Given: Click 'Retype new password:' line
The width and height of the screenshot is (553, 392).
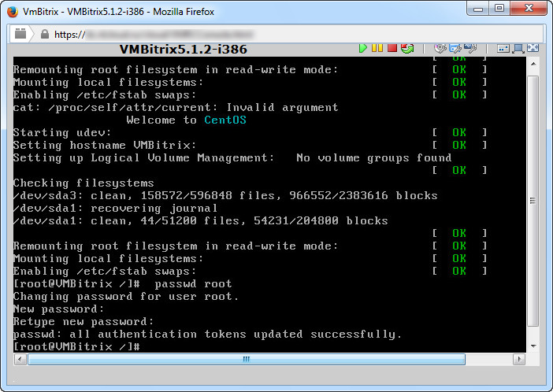Looking at the screenshot, I should pyautogui.click(x=84, y=321).
